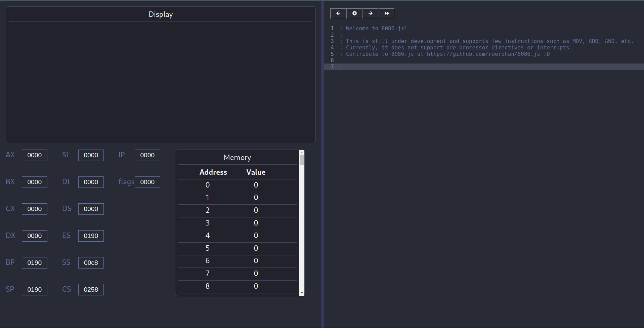Viewport: 644px width, 328px height.
Task: Click memory address row 4
Action: point(238,236)
